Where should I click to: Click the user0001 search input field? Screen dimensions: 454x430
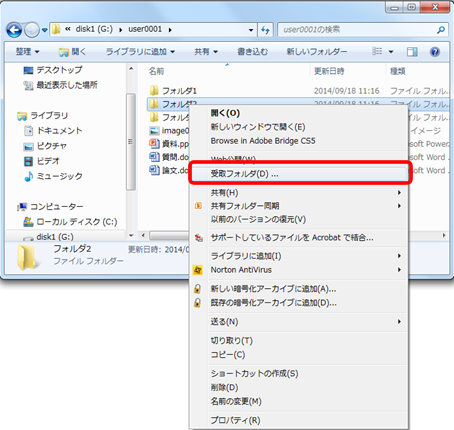(x=358, y=30)
